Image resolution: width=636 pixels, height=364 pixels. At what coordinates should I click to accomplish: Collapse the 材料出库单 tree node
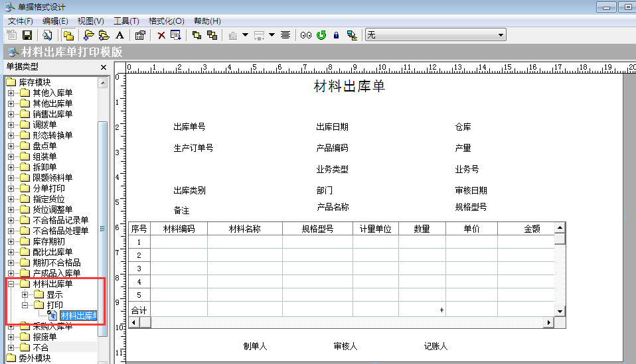pos(11,284)
